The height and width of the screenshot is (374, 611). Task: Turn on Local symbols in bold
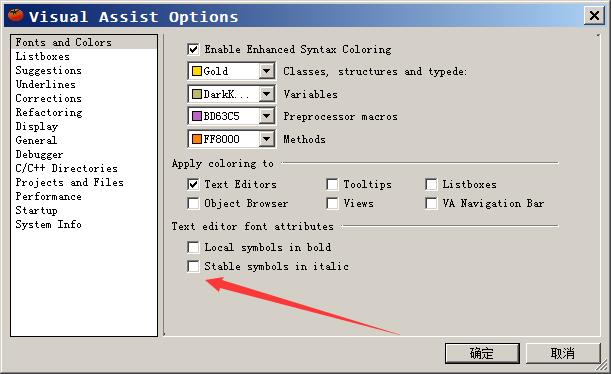193,247
